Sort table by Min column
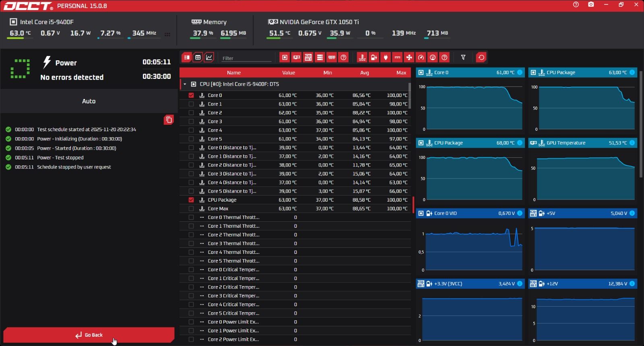 (x=328, y=73)
